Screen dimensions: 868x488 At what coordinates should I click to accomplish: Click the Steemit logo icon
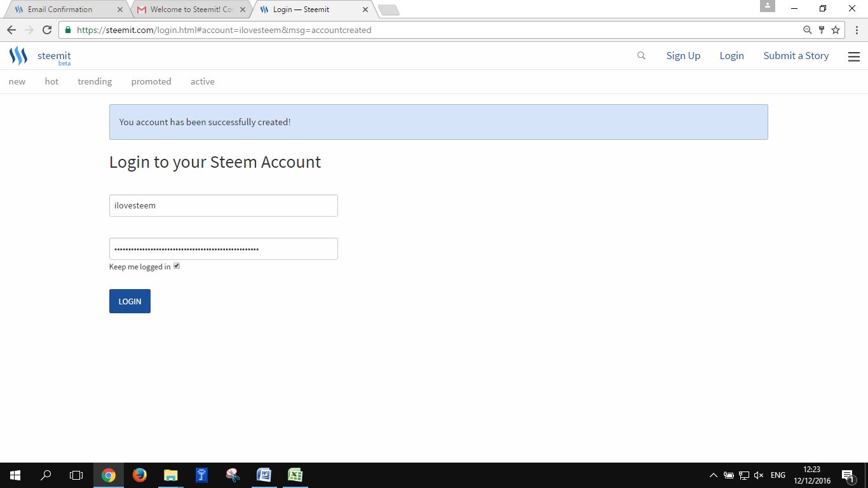tap(18, 56)
